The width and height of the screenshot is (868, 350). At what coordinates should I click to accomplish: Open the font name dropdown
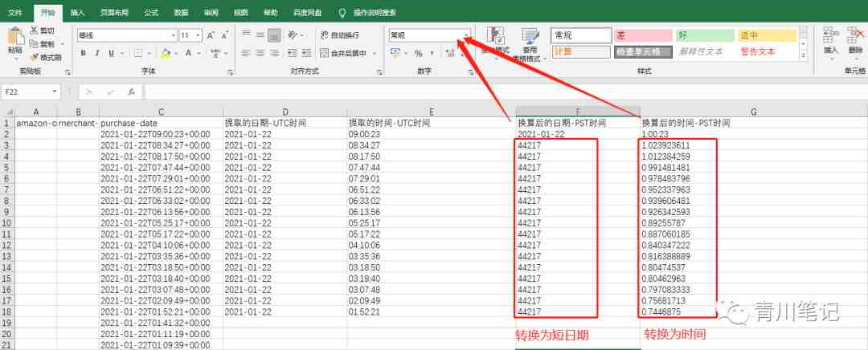pyautogui.click(x=174, y=35)
